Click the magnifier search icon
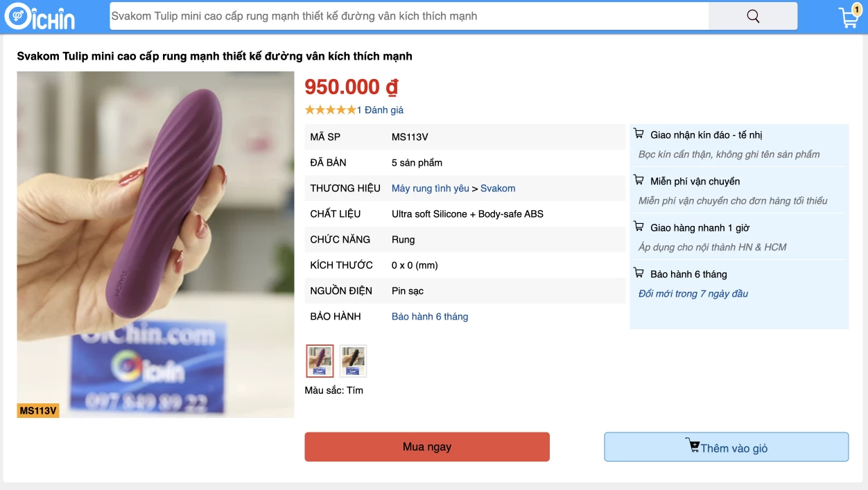Screen dimensions: 868x490 pos(753,17)
